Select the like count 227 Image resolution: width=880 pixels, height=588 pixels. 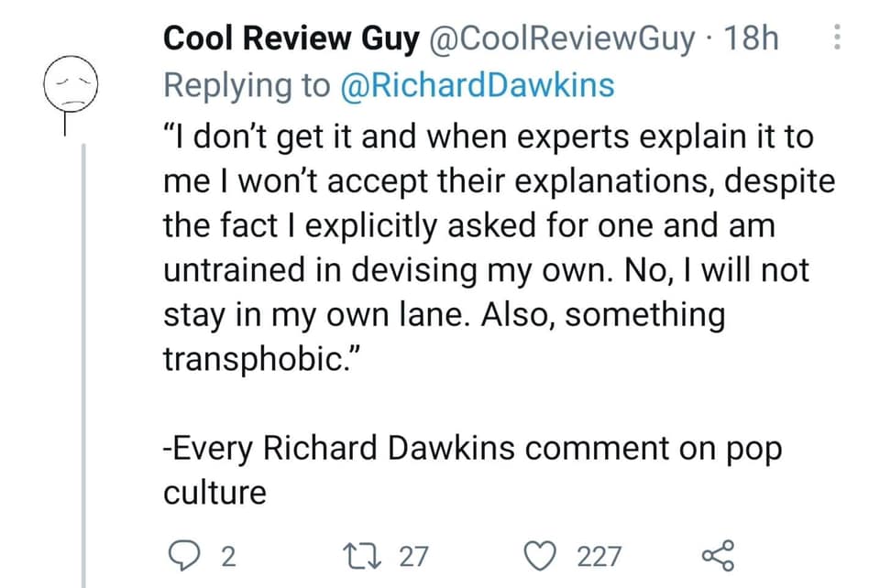click(x=599, y=557)
